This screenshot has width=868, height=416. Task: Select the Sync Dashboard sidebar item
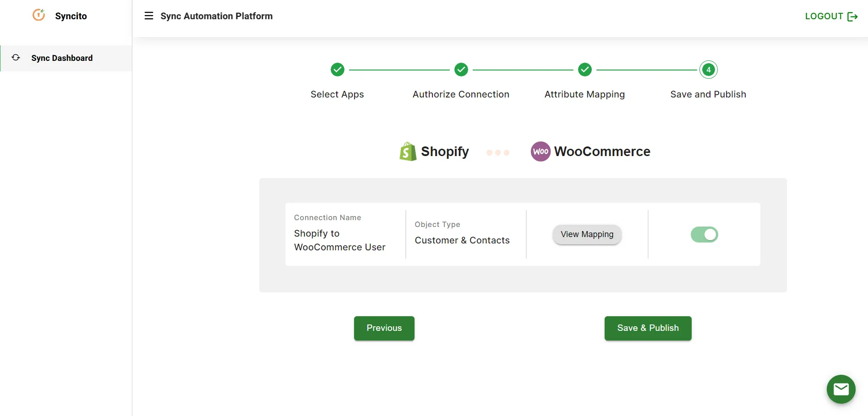(x=62, y=58)
